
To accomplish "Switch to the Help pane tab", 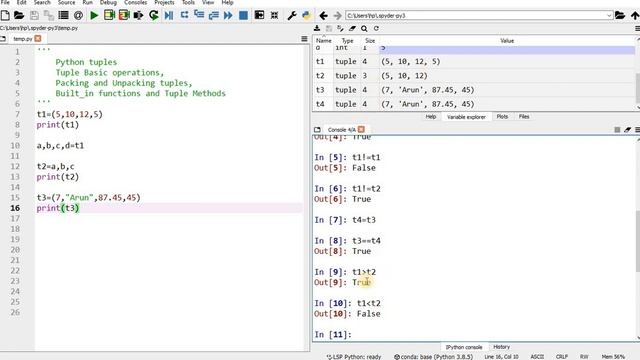I will click(x=431, y=117).
